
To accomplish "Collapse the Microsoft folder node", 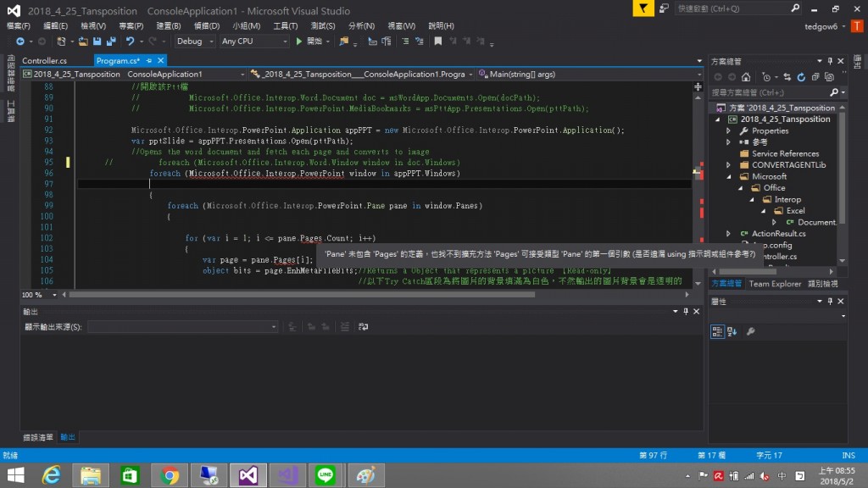I will 728,176.
